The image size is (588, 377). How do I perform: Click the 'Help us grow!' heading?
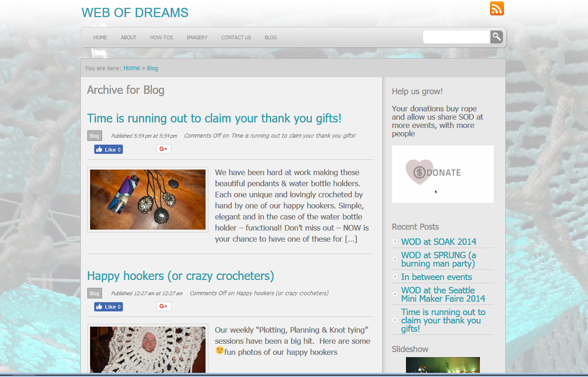tap(417, 91)
